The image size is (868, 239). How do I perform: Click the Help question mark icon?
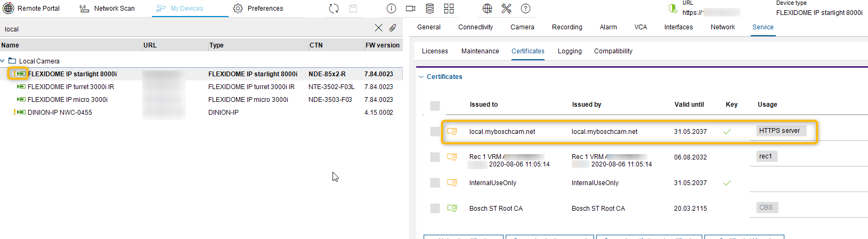point(525,9)
